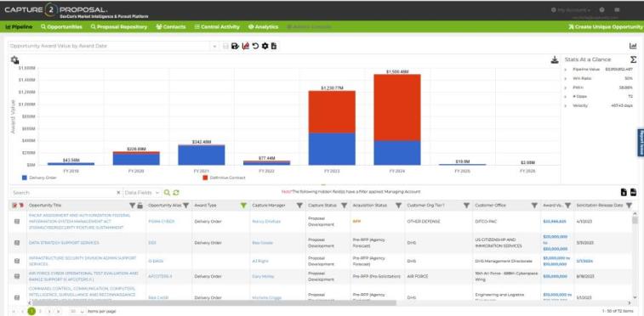The height and width of the screenshot is (316, 644).
Task: Open the Solicitation Release Date column filter
Action: [x=629, y=206]
